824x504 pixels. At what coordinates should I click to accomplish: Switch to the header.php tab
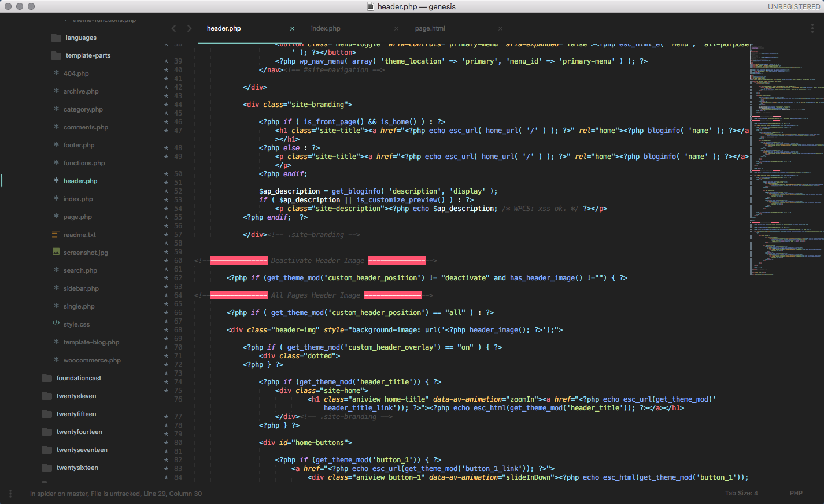click(x=224, y=28)
